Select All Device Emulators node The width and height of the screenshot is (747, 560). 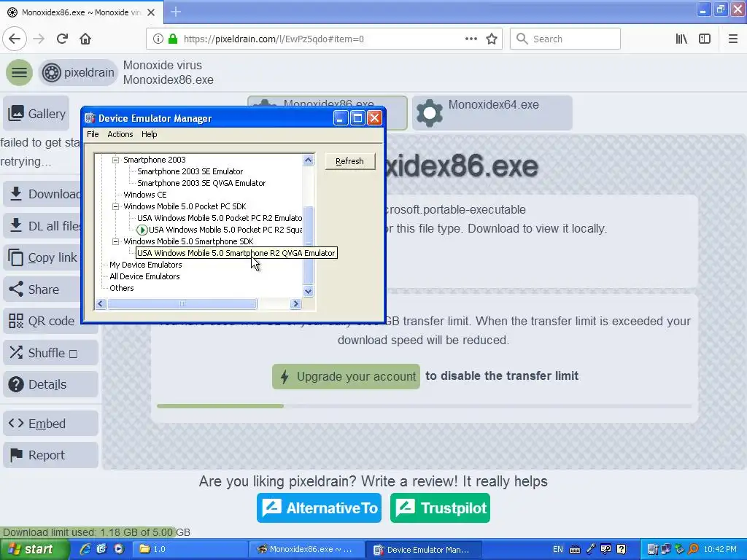click(x=145, y=276)
